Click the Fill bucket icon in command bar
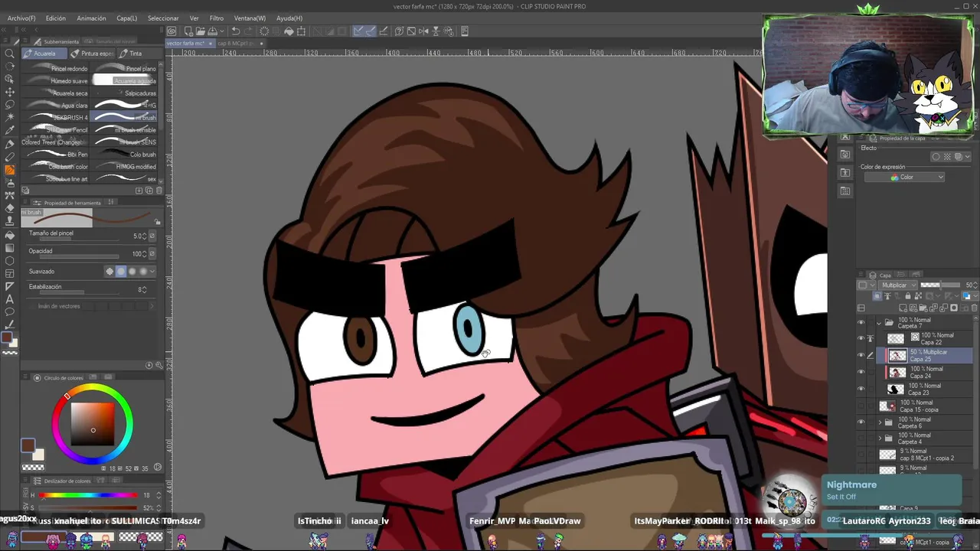Viewport: 980px width, 551px height. 289,31
